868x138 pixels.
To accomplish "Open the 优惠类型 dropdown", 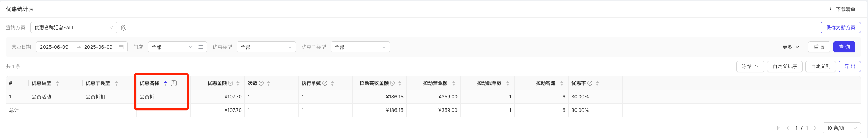I will click(266, 47).
